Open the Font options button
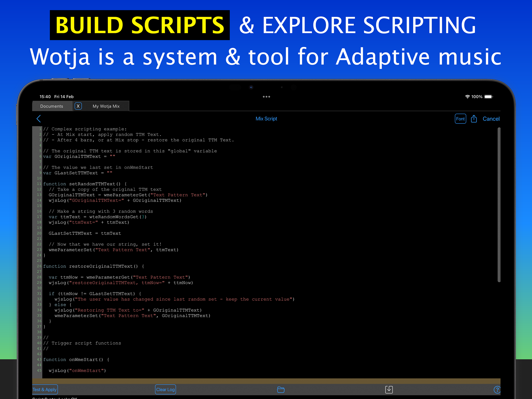This screenshot has width=532, height=399. point(460,119)
